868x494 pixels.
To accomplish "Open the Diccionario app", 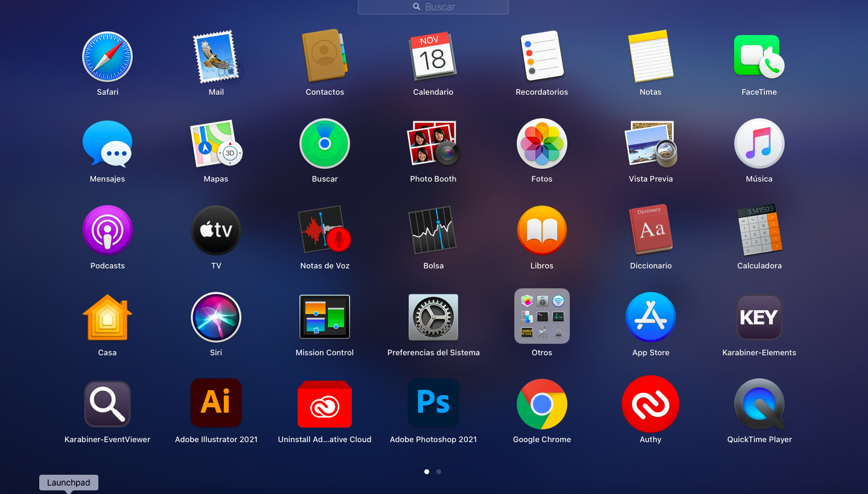I will point(650,230).
